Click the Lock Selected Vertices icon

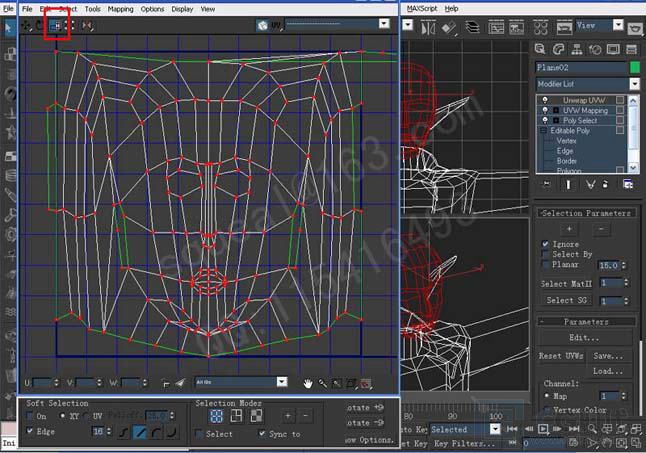tap(166, 383)
